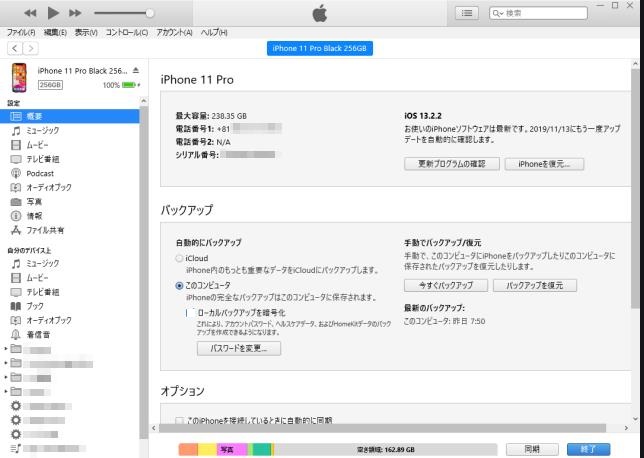Expand the last playlist folder in sidebar

(x=5, y=392)
